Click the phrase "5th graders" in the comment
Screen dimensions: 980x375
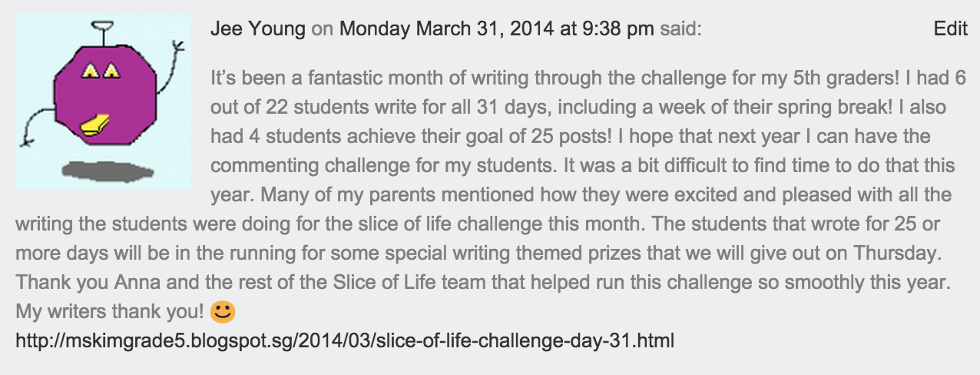pos(829,78)
